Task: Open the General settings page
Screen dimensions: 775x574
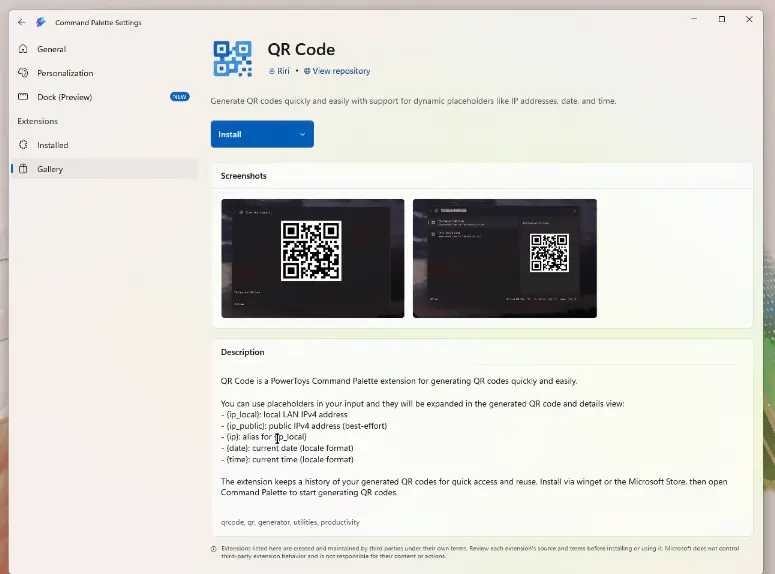Action: click(x=104, y=49)
